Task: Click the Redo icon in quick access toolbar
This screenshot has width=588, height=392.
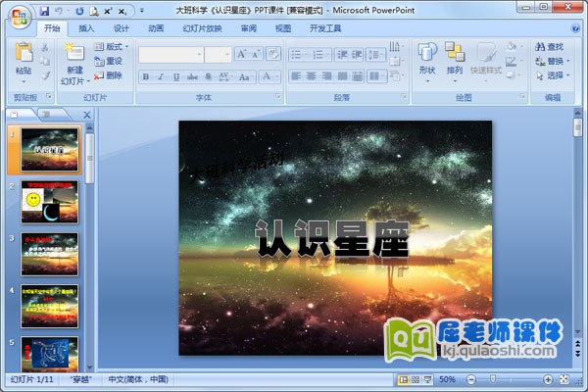Action: click(79, 11)
